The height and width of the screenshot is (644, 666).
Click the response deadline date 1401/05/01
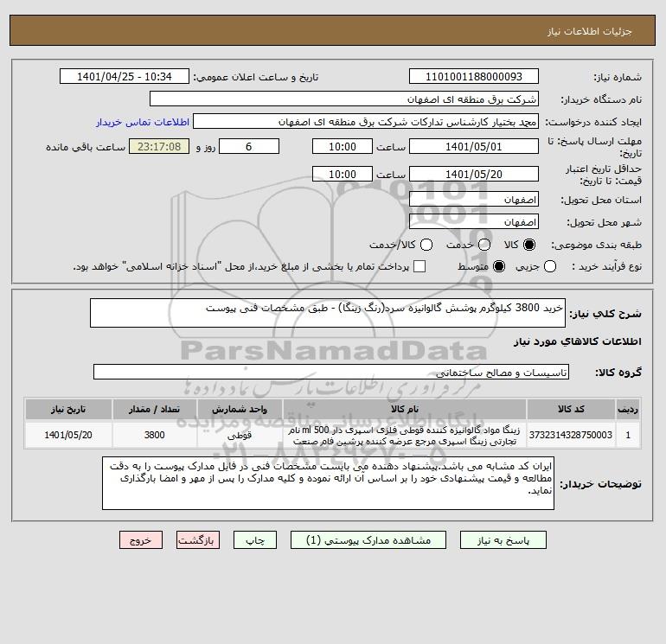pyautogui.click(x=474, y=146)
